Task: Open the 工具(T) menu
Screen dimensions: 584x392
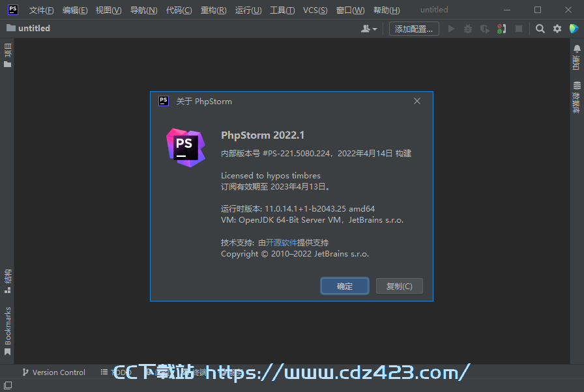Action: point(282,10)
